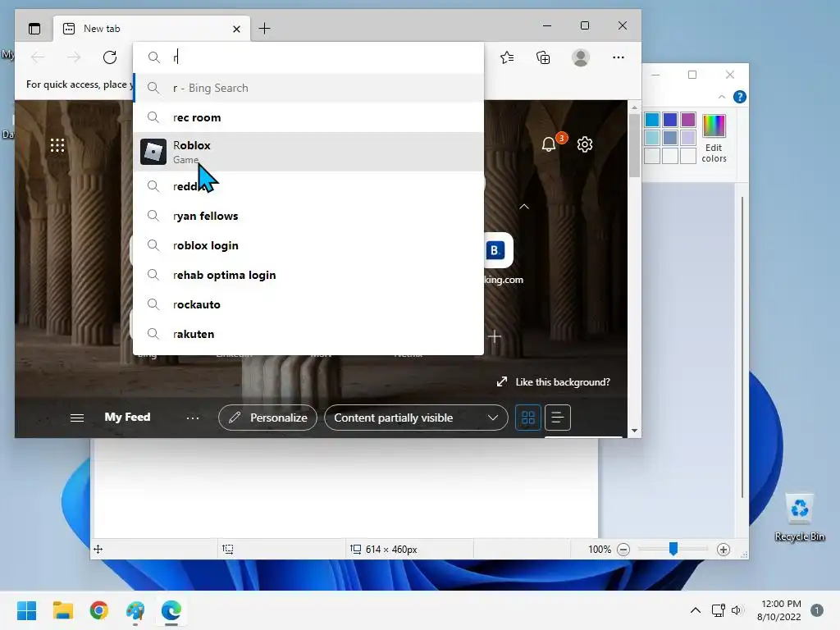The width and height of the screenshot is (840, 630).
Task: Launch Google Chrome from the taskbar
Action: (99, 610)
